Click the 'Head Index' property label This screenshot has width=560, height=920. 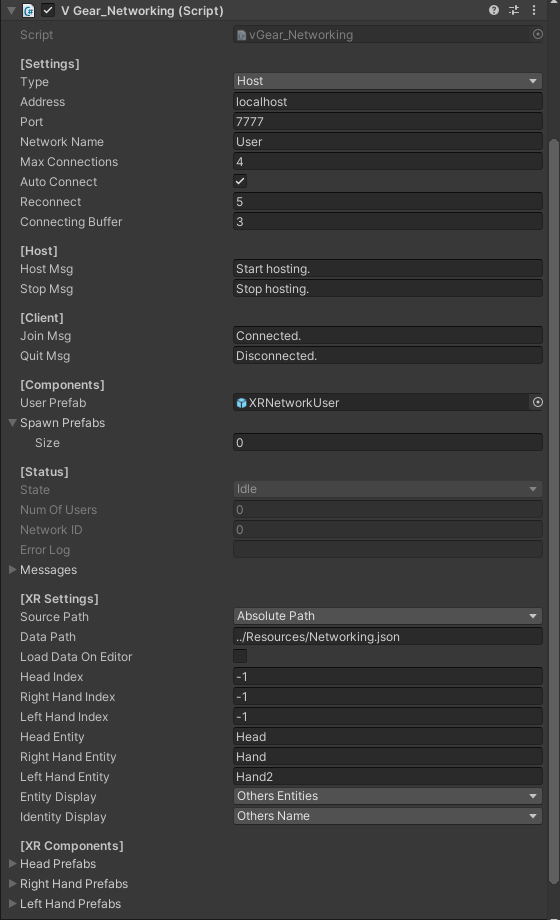pyautogui.click(x=52, y=677)
